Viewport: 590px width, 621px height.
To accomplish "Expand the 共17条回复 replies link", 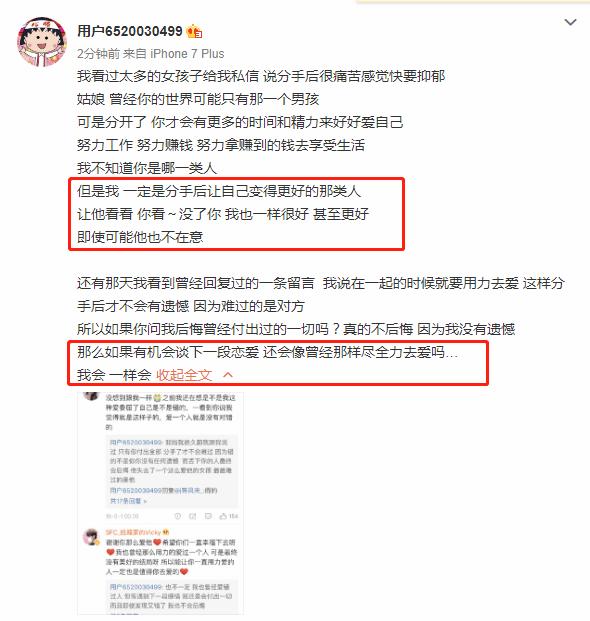I will coord(128,501).
